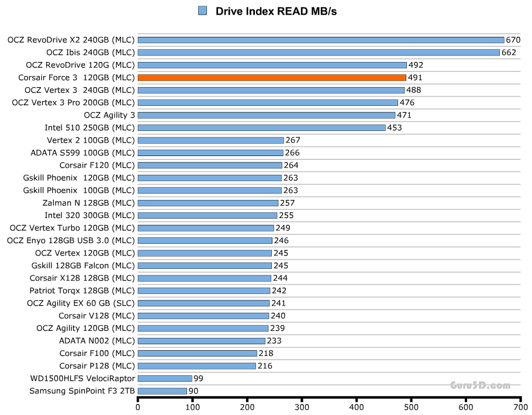Viewport: 532px width, 415px height.
Task: Click the 0 tick on the x-axis
Action: 138,407
